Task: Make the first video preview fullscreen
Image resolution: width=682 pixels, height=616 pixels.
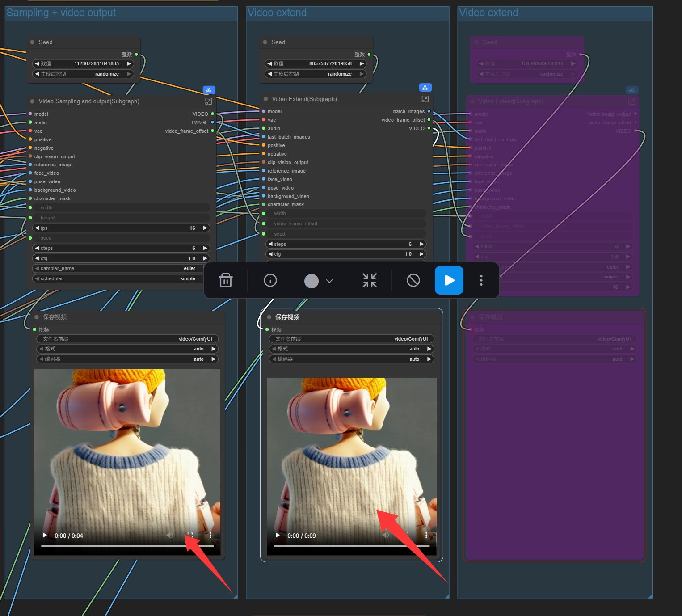Action: pyautogui.click(x=190, y=535)
